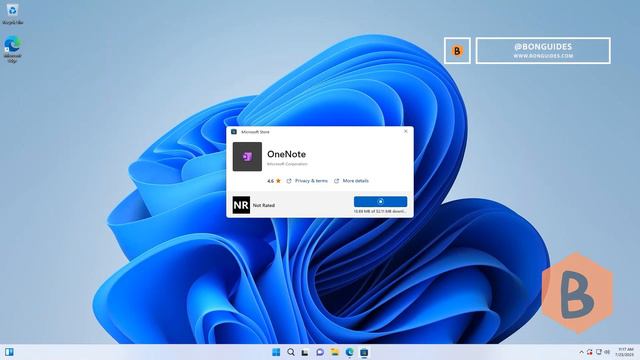The image size is (640, 360).
Task: Open File Explorer from the taskbar
Action: coord(335,352)
